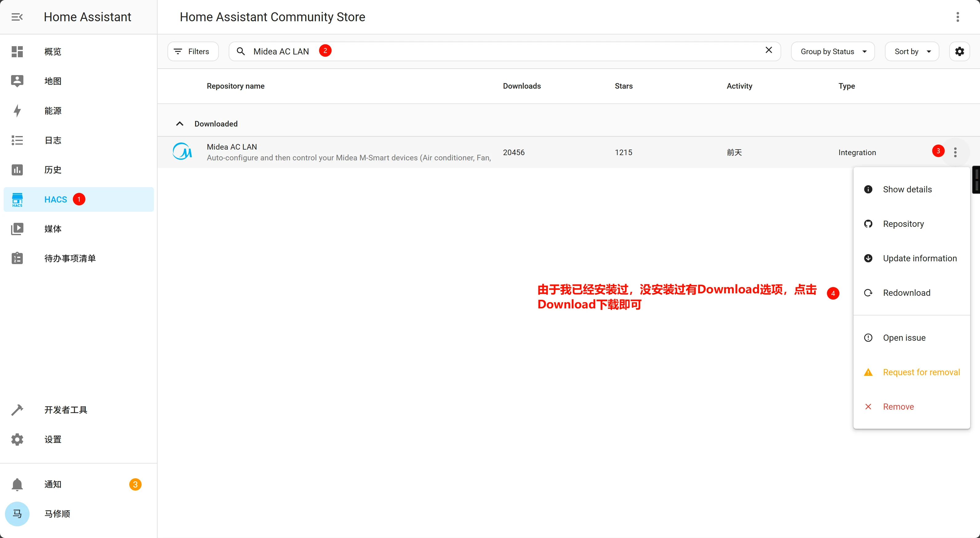This screenshot has width=980, height=538.
Task: Open the 待办事项清单 to-do clipboard icon
Action: (x=17, y=258)
